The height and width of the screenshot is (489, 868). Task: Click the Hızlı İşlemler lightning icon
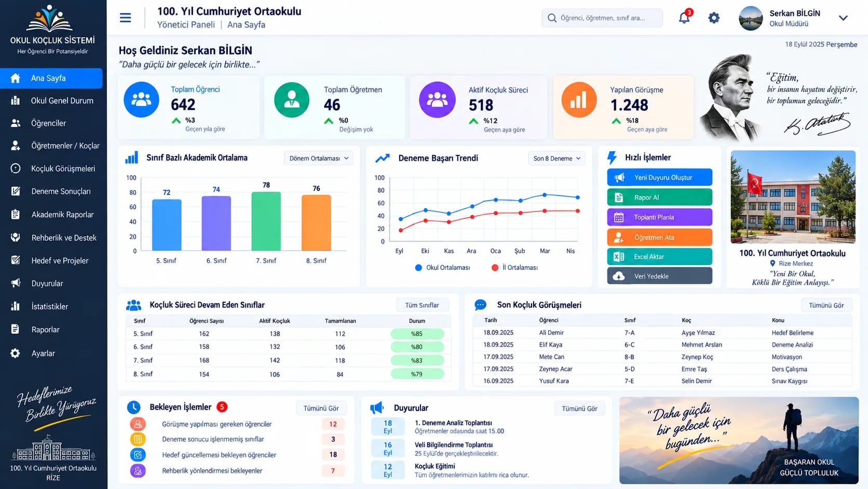point(613,157)
